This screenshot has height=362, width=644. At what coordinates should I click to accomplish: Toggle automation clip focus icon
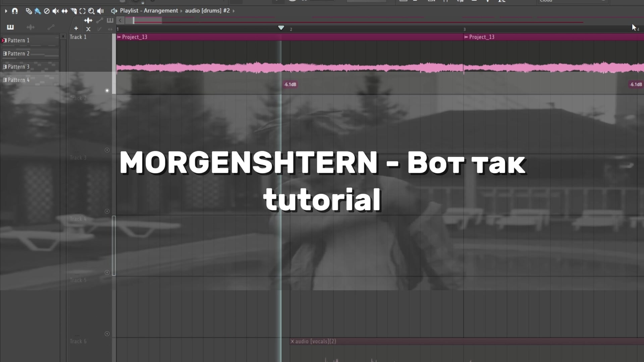[x=100, y=20]
